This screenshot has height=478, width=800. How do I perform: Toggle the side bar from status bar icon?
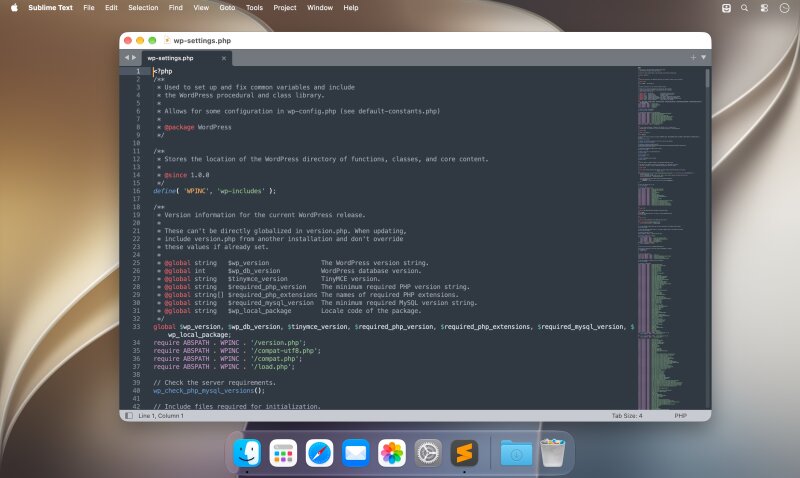pyautogui.click(x=129, y=416)
